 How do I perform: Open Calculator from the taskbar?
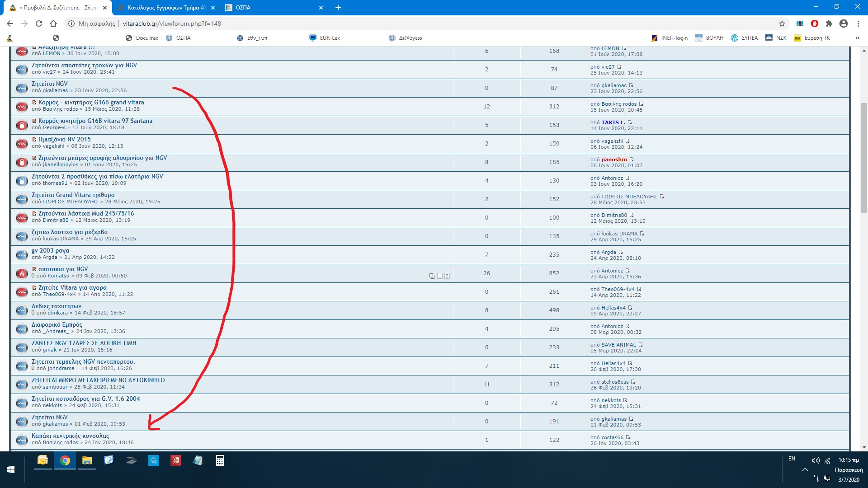(220, 460)
